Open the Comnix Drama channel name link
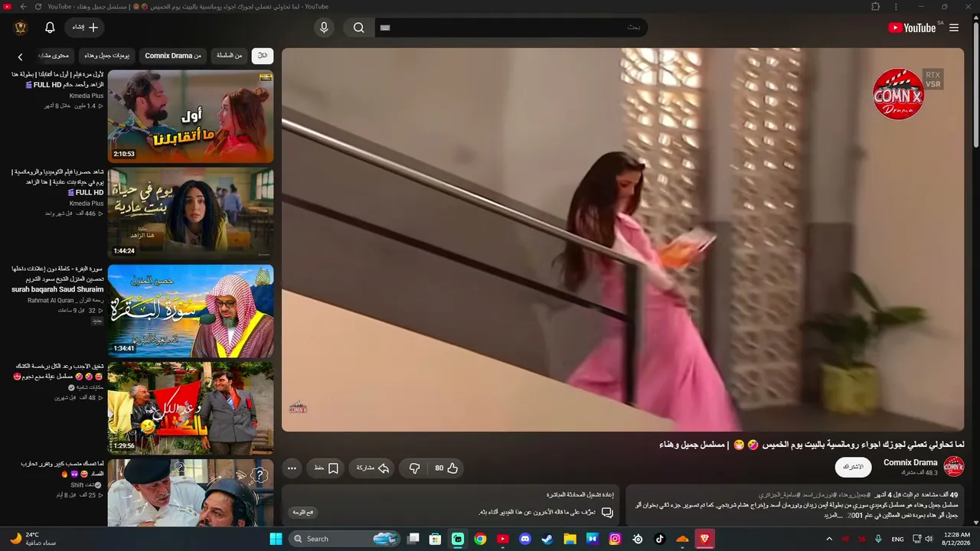Screen dimensions: 980x551 tap(910, 463)
